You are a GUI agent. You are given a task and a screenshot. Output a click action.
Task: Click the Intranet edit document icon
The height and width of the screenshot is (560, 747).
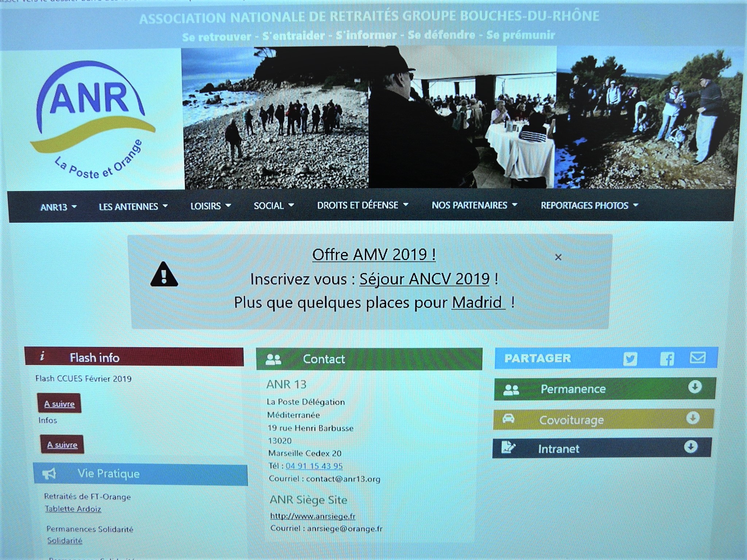[x=508, y=447]
